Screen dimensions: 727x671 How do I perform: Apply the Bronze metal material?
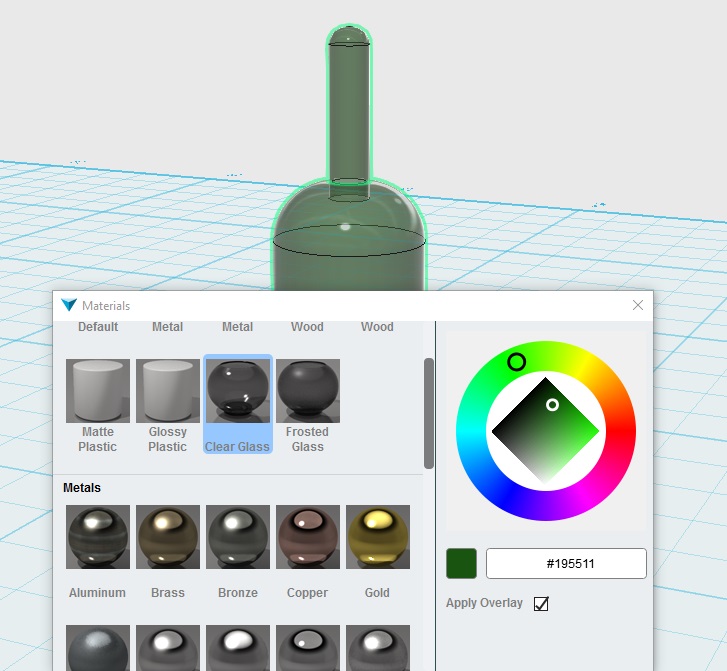[x=238, y=537]
